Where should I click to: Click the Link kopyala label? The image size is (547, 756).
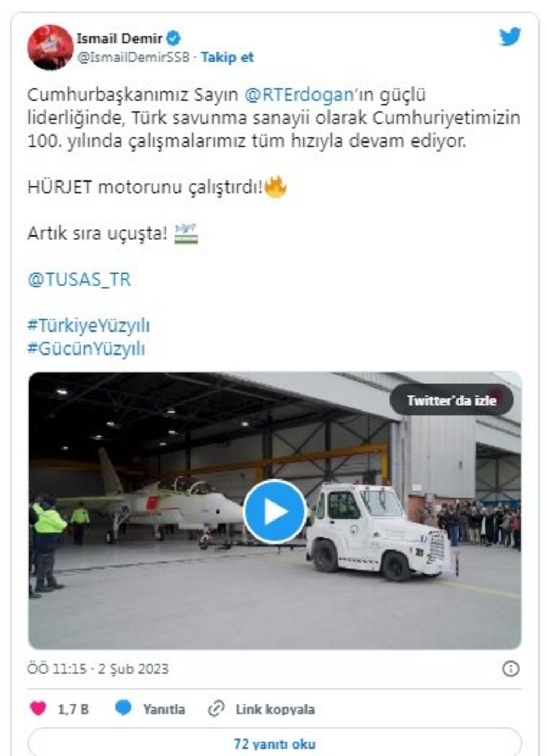275,709
